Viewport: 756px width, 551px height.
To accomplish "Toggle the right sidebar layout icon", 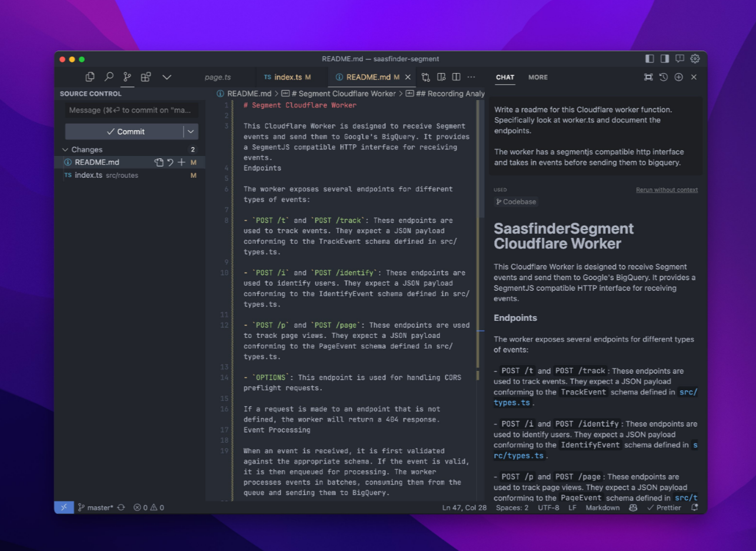I will [665, 59].
